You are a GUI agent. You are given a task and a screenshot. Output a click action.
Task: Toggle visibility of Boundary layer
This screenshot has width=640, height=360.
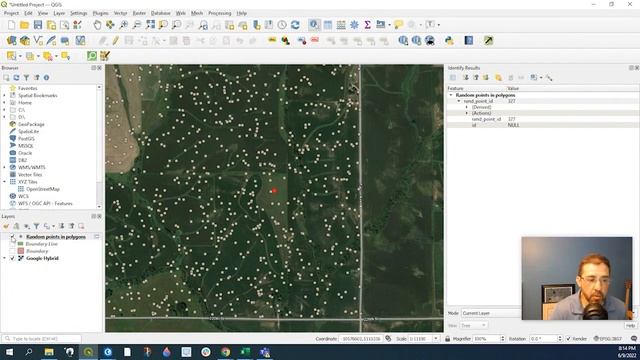[x=12, y=251]
